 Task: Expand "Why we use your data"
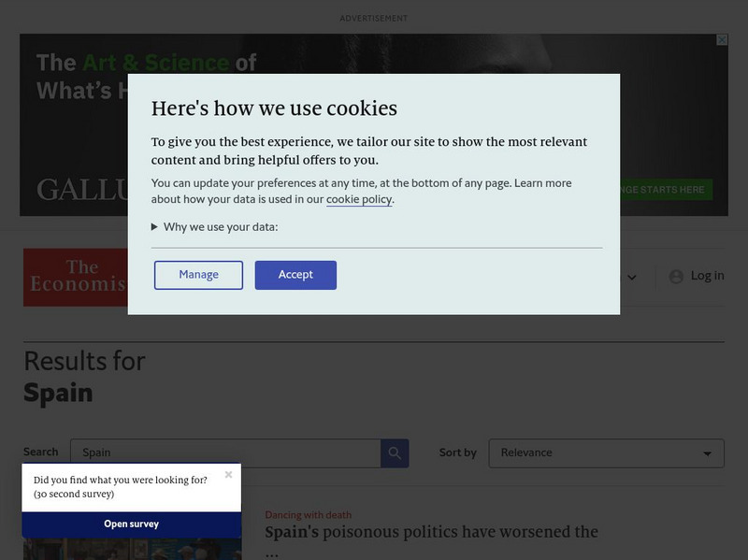(x=215, y=227)
